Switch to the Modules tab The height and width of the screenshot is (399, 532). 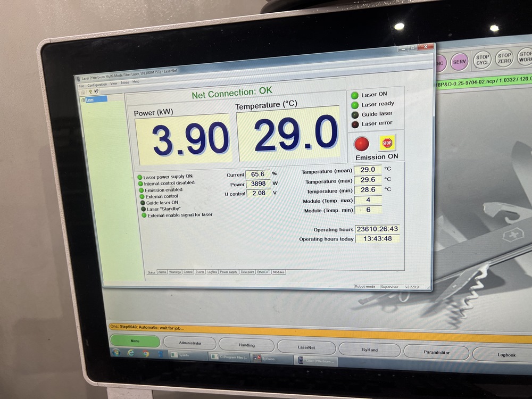tap(279, 272)
